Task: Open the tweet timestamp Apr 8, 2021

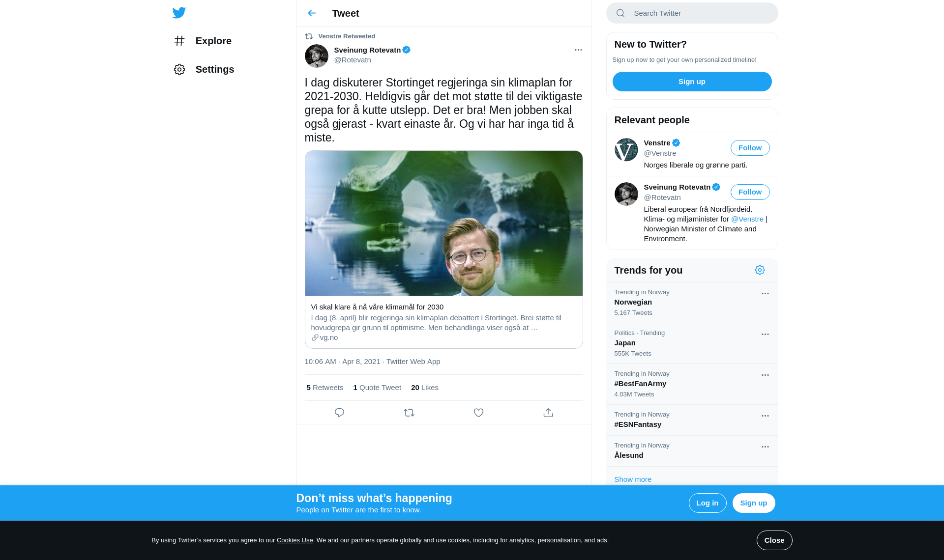Action: pos(342,362)
